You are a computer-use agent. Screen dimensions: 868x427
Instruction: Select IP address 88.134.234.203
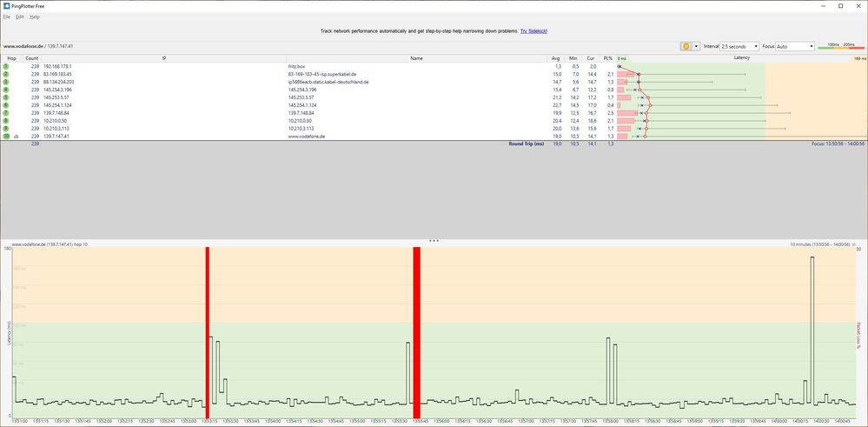[59, 82]
